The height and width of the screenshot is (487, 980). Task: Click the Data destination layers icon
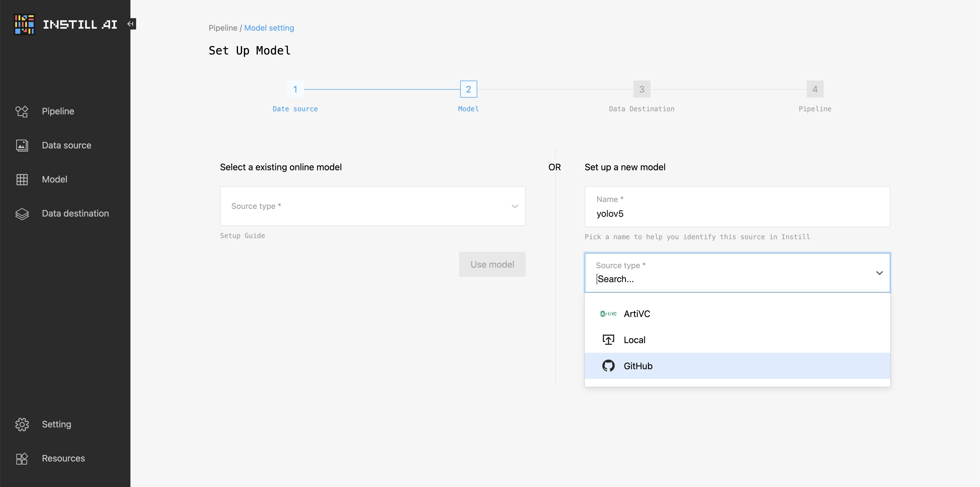(x=22, y=214)
